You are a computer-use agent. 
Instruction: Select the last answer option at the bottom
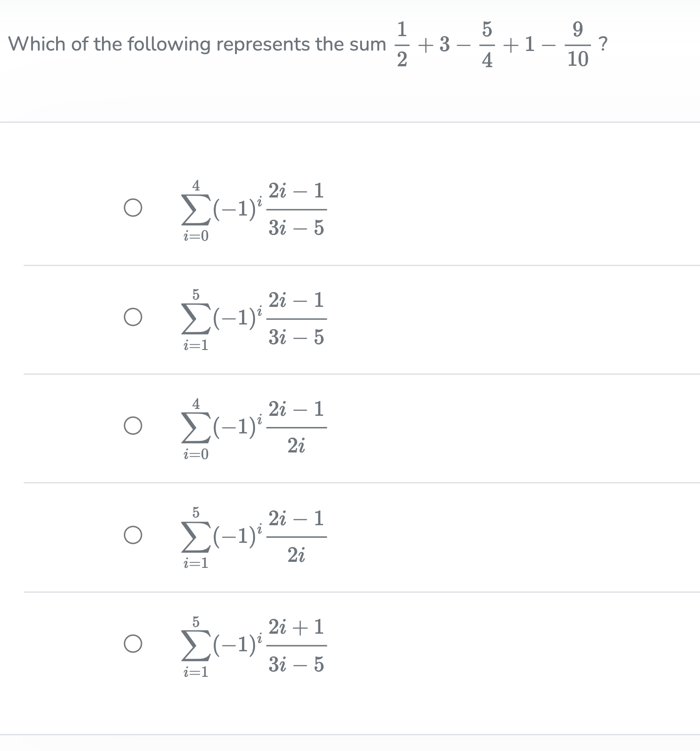(x=132, y=643)
